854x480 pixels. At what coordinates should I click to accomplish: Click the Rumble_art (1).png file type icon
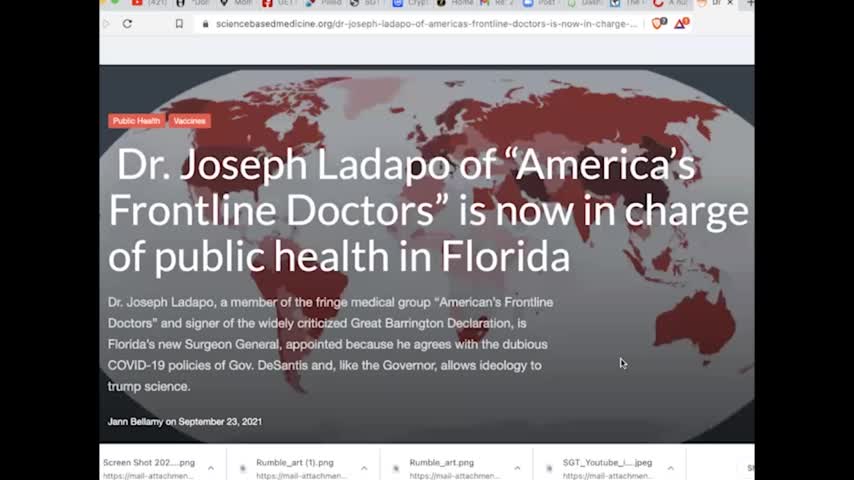coord(243,468)
